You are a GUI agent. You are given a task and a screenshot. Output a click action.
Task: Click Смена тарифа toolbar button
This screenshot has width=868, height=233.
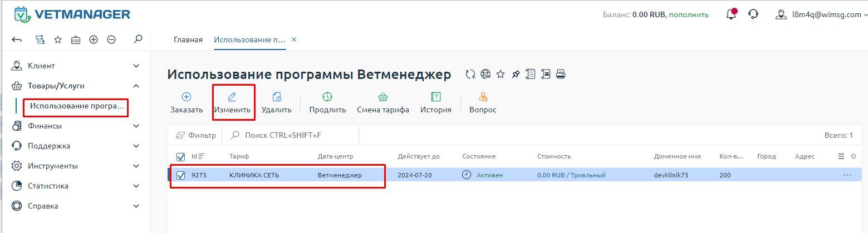click(383, 103)
